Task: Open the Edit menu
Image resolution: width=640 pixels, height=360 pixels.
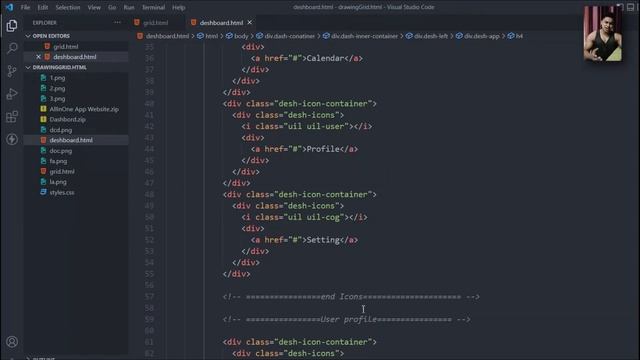Action: tap(42, 7)
